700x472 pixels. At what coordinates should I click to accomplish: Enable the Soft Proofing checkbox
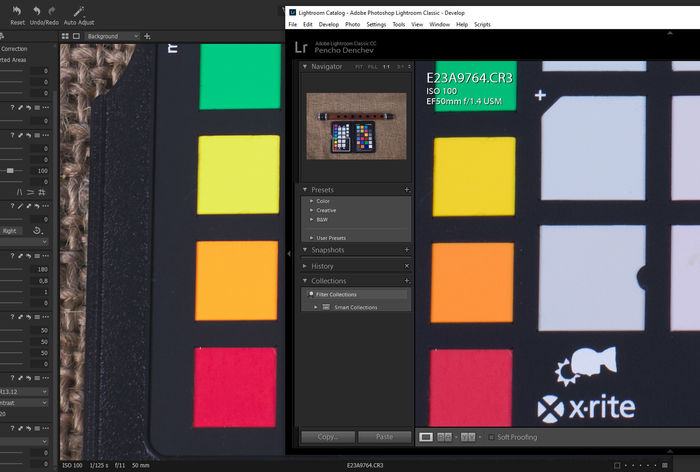(491, 437)
